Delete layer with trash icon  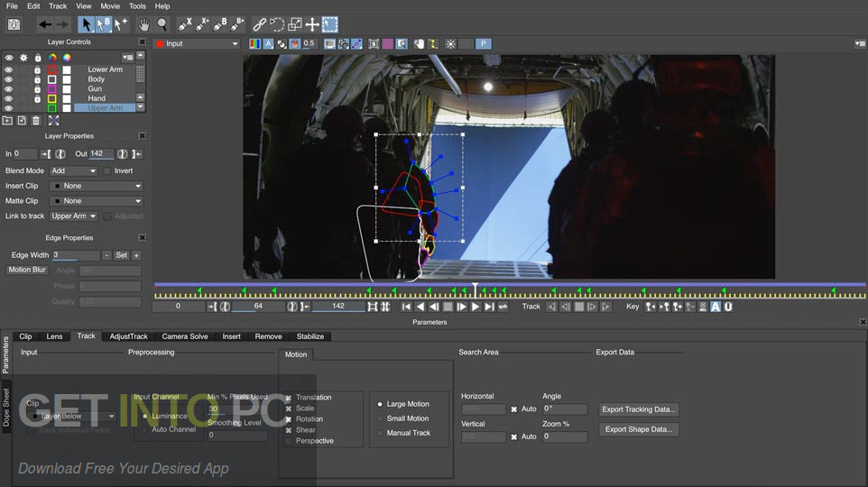(36, 121)
